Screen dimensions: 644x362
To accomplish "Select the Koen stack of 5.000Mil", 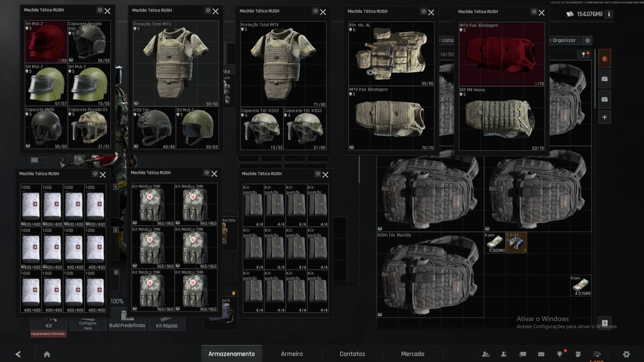I will [x=495, y=243].
